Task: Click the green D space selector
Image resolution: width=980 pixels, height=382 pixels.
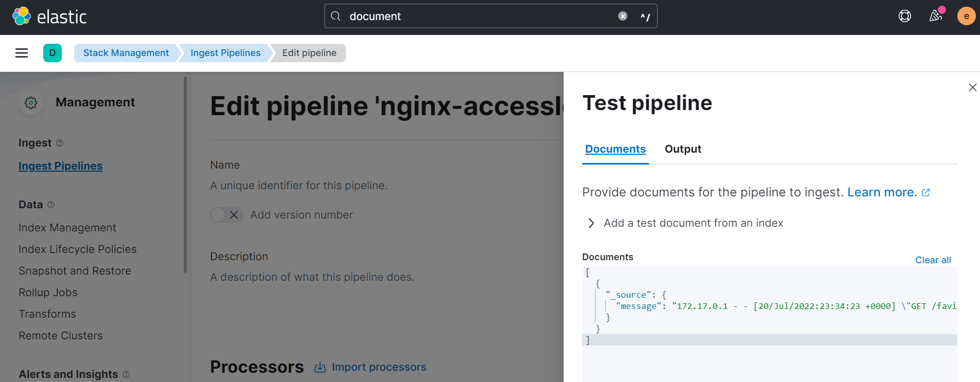Action: pos(52,53)
